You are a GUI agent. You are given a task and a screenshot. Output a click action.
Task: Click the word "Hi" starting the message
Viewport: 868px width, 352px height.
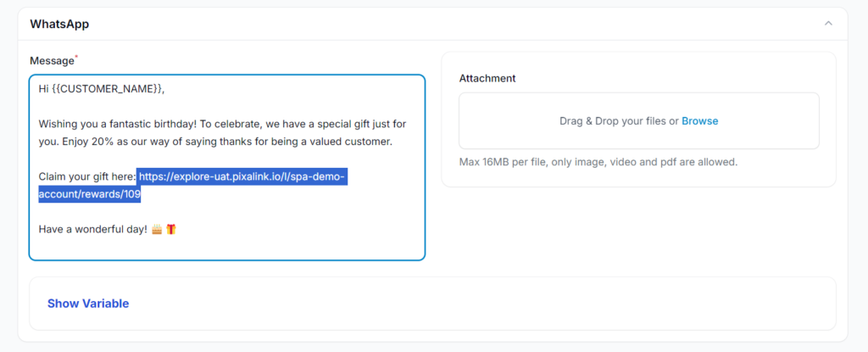pyautogui.click(x=44, y=88)
